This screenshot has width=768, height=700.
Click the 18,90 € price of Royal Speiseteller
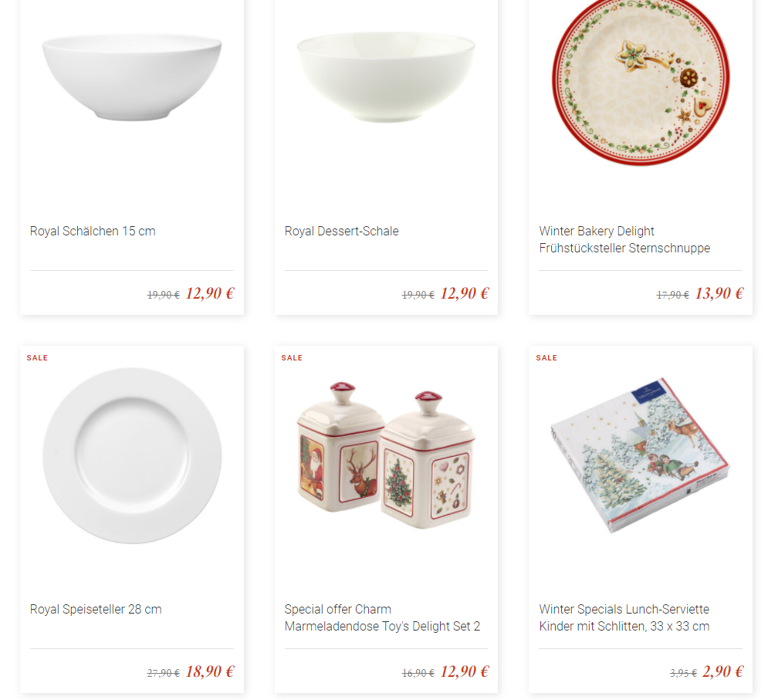210,671
